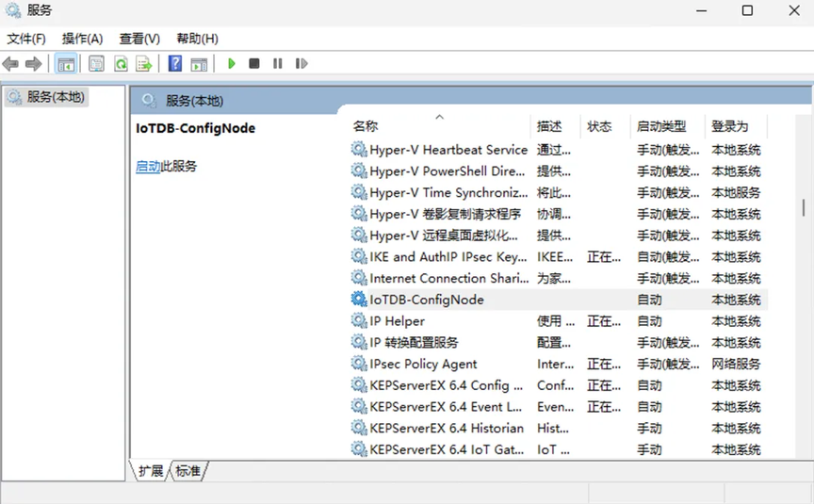Click the 启动 link to start the service

(148, 166)
